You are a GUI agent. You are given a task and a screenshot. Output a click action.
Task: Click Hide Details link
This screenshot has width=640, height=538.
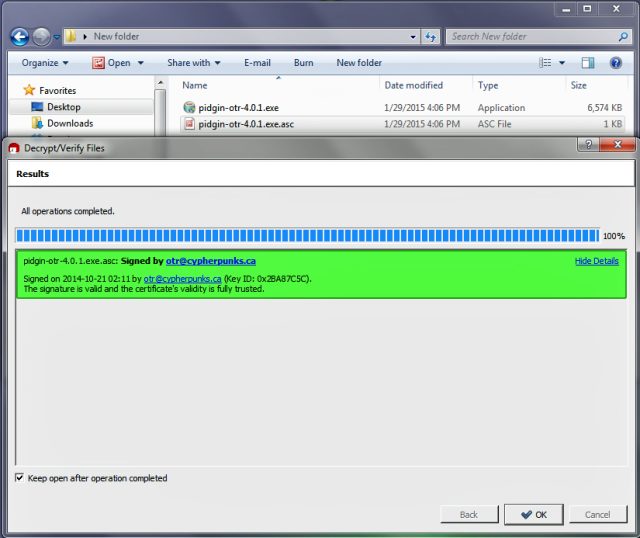tap(597, 261)
